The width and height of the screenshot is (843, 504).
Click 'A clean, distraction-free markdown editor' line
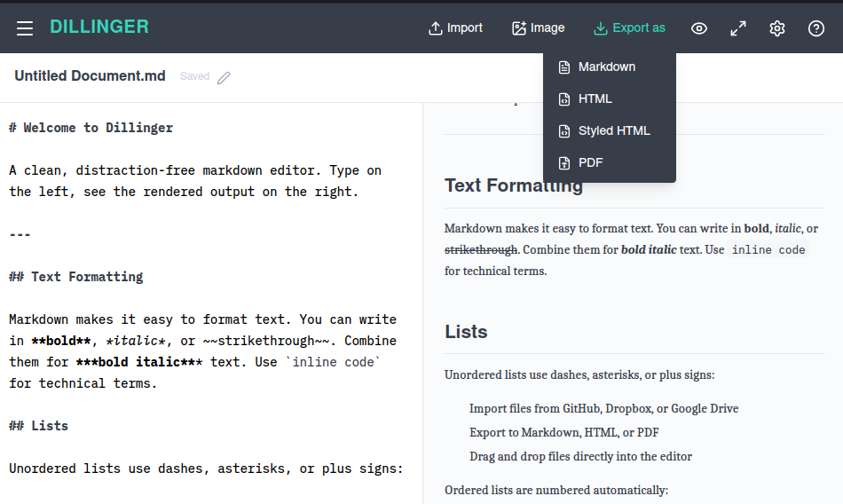(195, 170)
